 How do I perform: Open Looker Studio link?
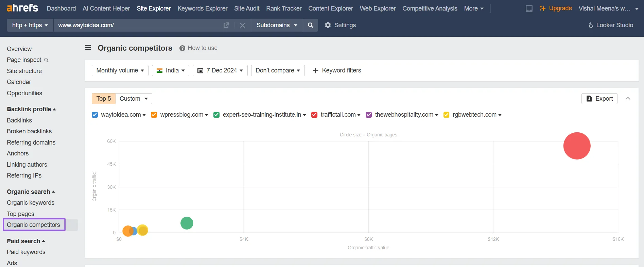pyautogui.click(x=611, y=25)
